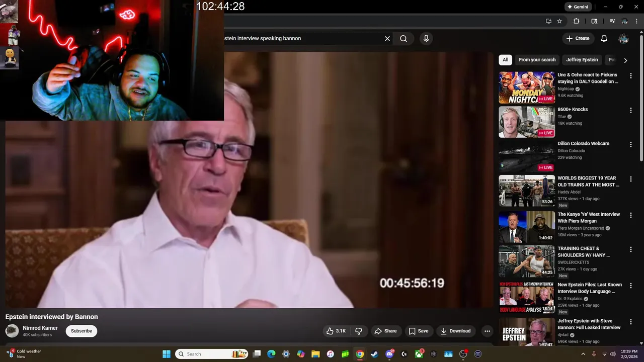Click the YouTube search magnifier button
The height and width of the screenshot is (362, 644).
pos(404,38)
